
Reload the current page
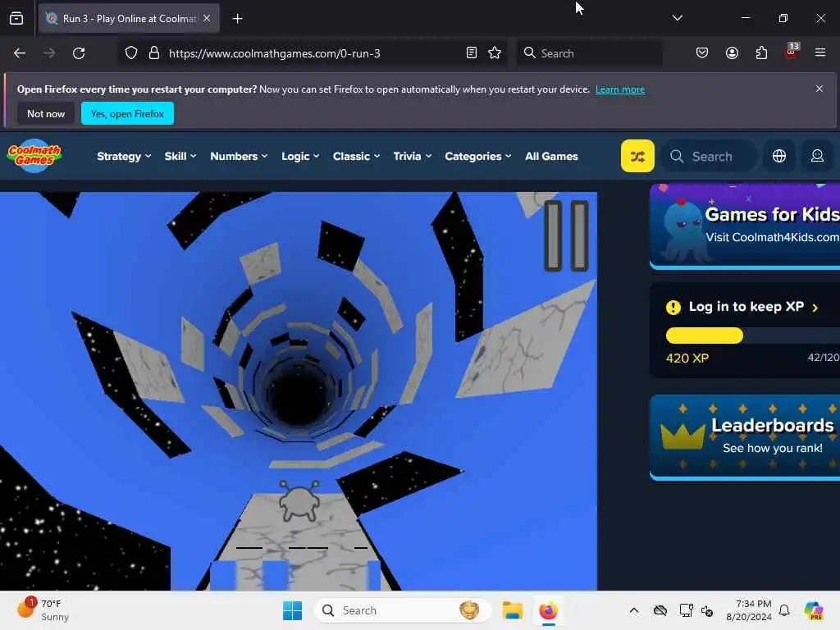pyautogui.click(x=79, y=53)
